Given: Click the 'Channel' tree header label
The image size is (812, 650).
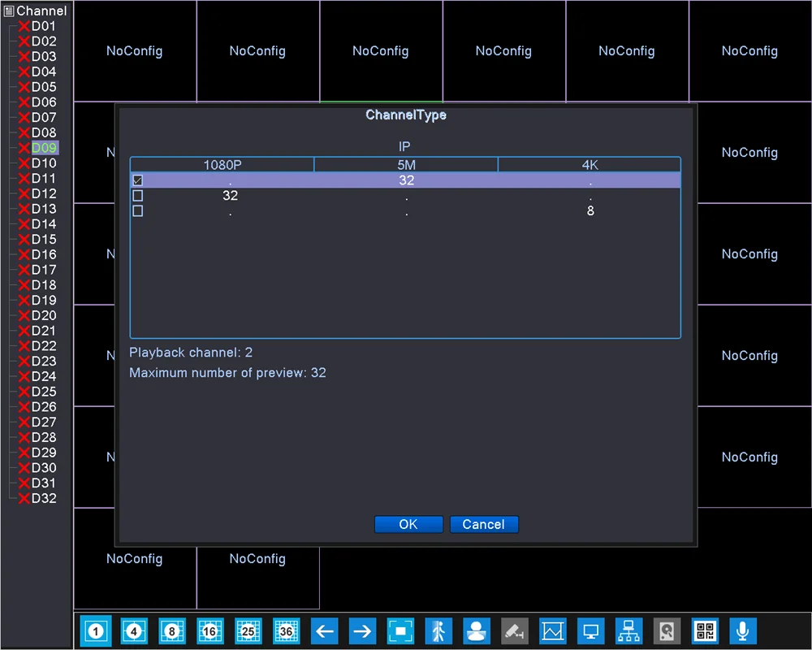Looking at the screenshot, I should tap(41, 11).
